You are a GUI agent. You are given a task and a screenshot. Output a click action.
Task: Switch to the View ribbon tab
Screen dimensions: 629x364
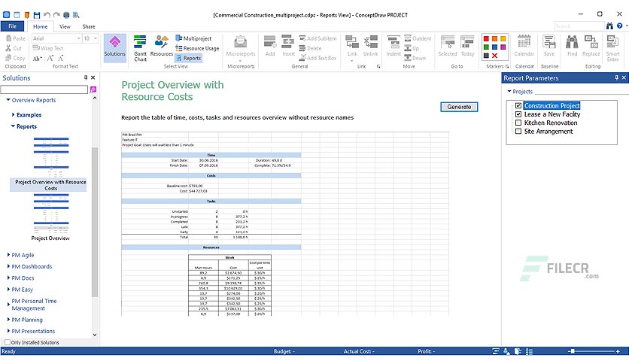point(65,26)
